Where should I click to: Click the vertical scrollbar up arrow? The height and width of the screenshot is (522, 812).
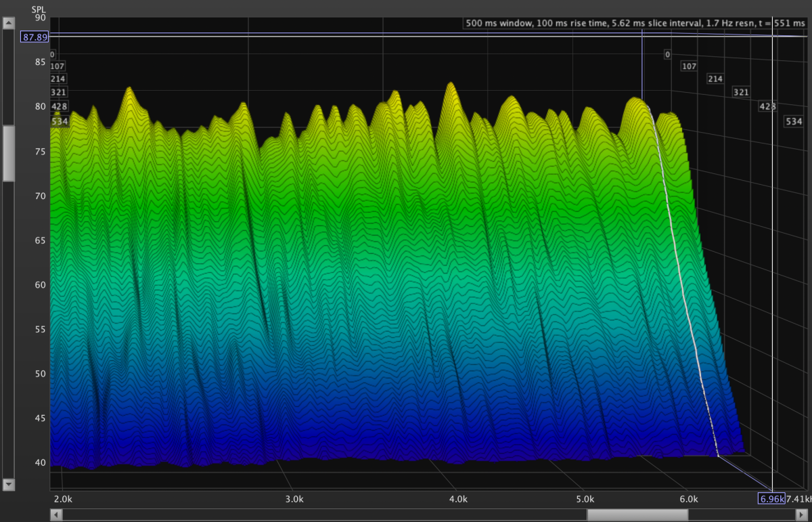point(9,24)
